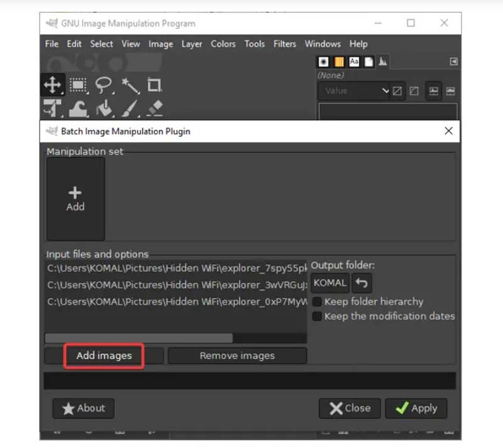503x448 pixels.
Task: Select the Unified Transform tool
Action: tap(52, 108)
